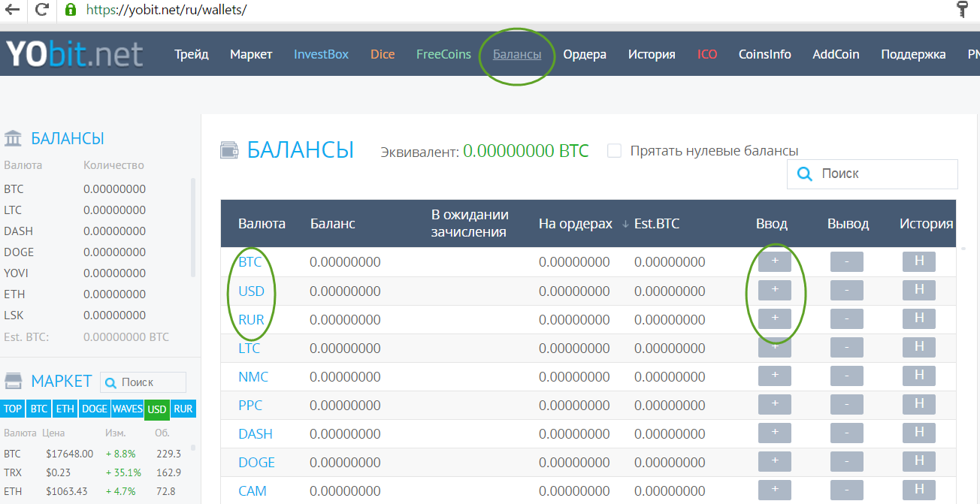Open FreeCoins page

[443, 54]
